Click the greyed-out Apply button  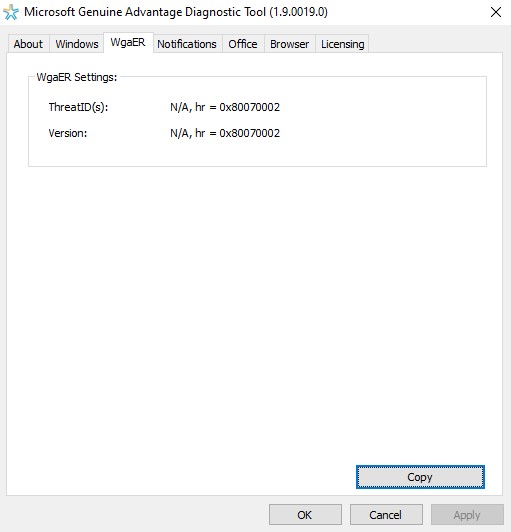467,515
